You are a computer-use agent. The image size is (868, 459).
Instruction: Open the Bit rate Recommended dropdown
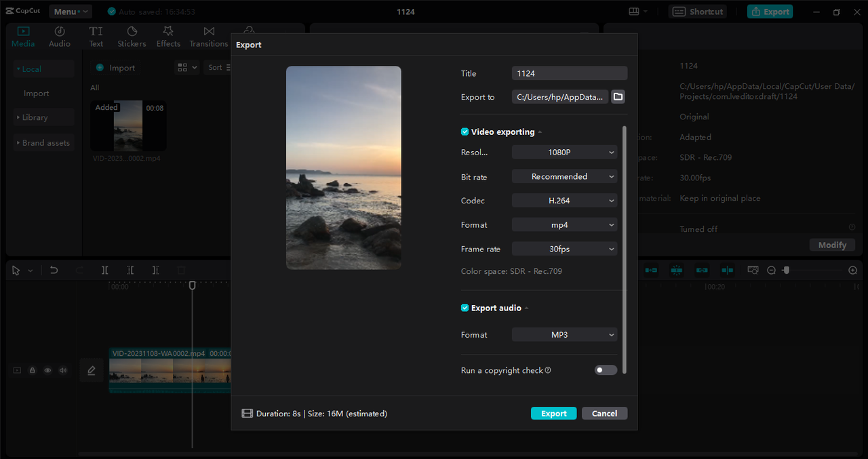click(565, 176)
